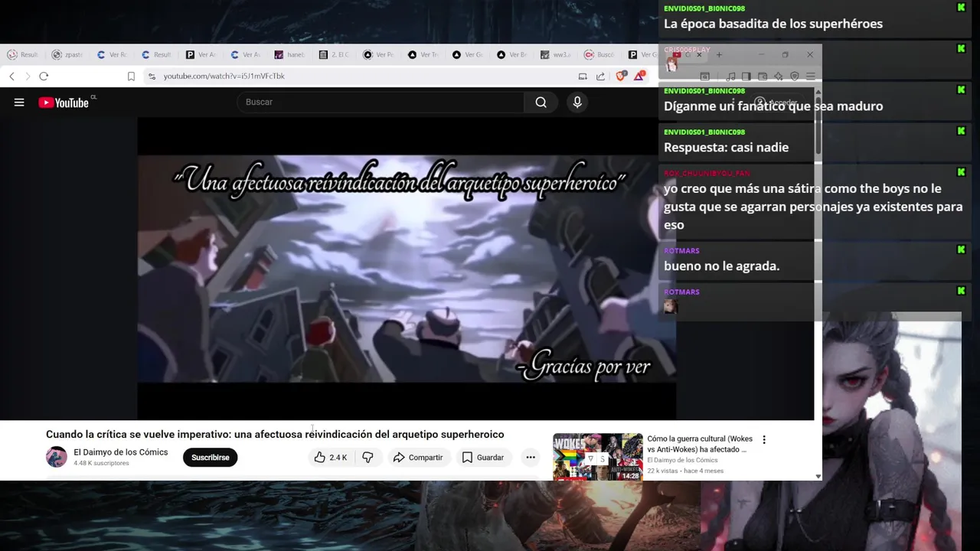Click the '14:28' duration on the suggested thumbnail

click(x=630, y=476)
